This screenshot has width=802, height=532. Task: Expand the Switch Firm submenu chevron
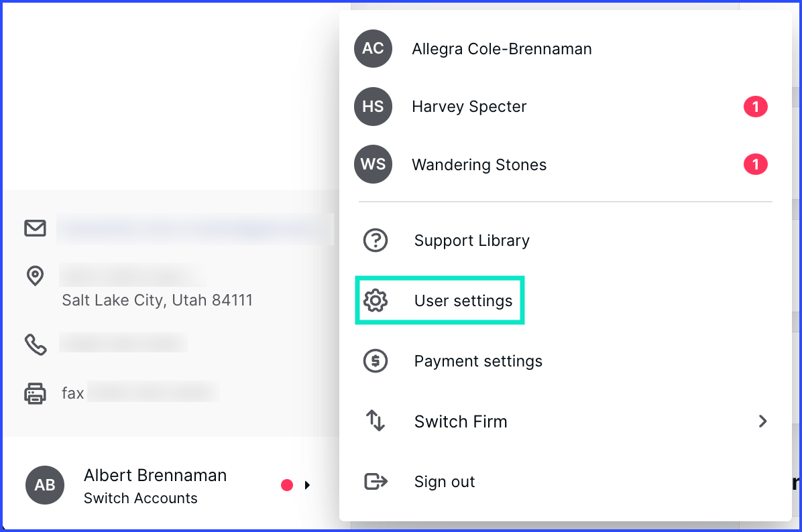click(x=762, y=421)
